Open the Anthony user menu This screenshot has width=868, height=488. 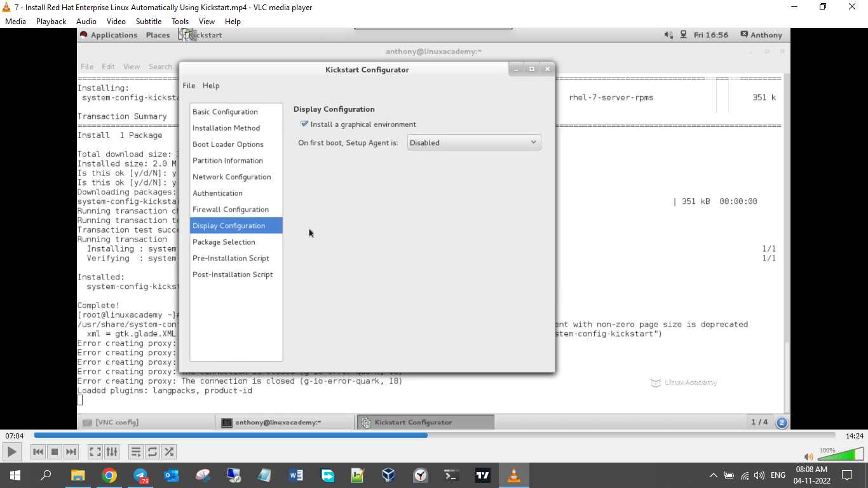point(761,35)
